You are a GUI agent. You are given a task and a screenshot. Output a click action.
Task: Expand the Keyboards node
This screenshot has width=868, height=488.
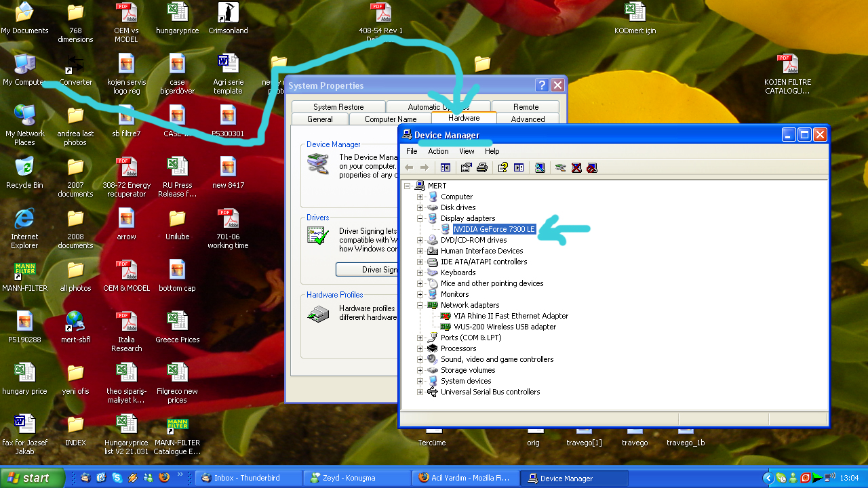tap(420, 272)
